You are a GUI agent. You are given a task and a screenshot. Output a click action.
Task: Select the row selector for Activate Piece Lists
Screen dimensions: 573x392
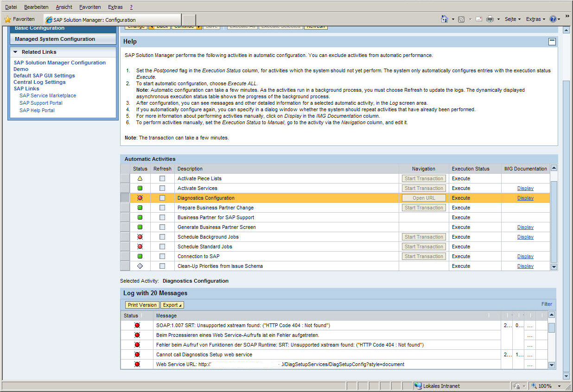coord(125,178)
